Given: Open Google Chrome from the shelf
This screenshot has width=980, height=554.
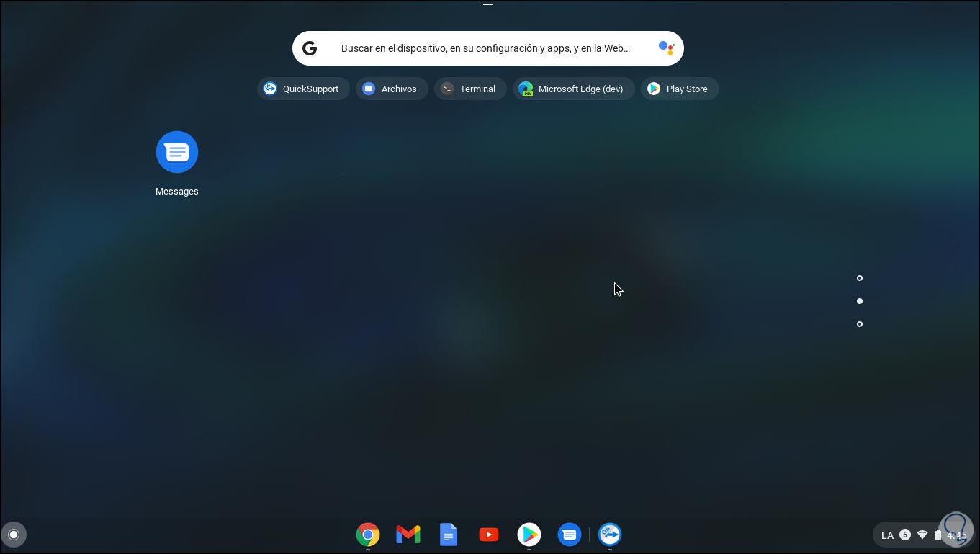Looking at the screenshot, I should point(368,535).
